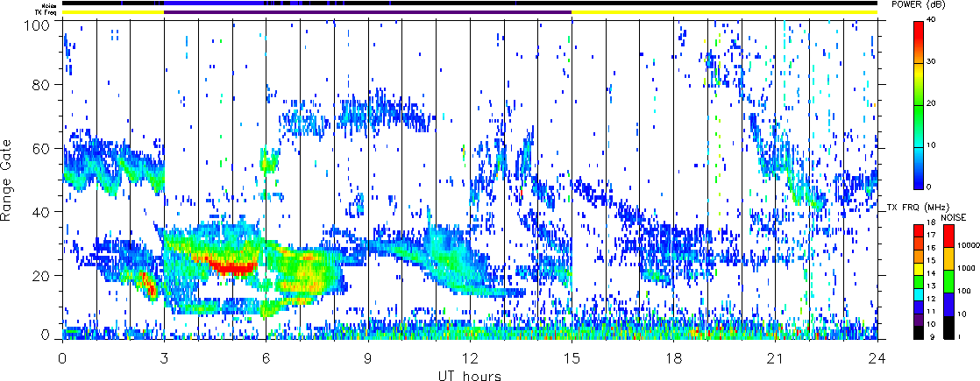Click the 24 tick label on the x-axis
Image resolution: width=980 pixels, height=381 pixels.
tap(877, 358)
